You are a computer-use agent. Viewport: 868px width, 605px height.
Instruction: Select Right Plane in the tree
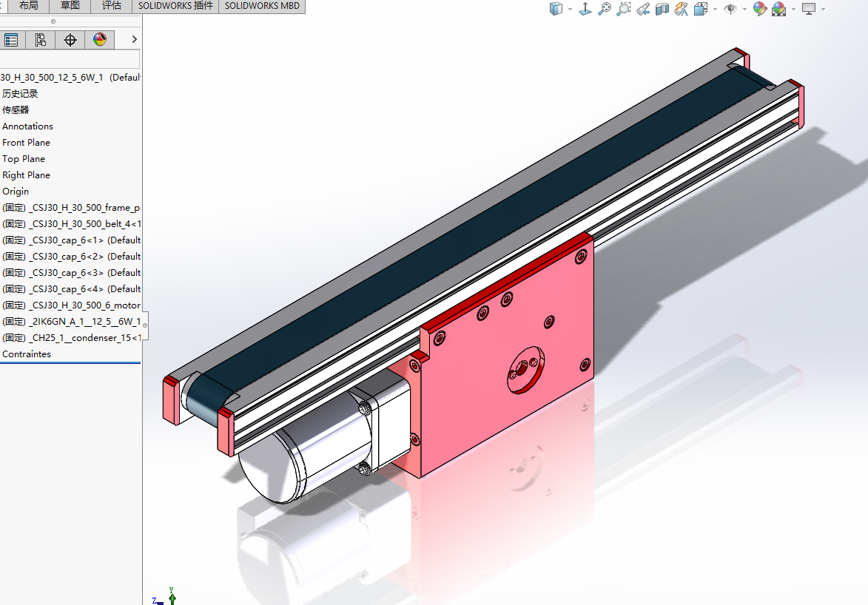click(26, 175)
